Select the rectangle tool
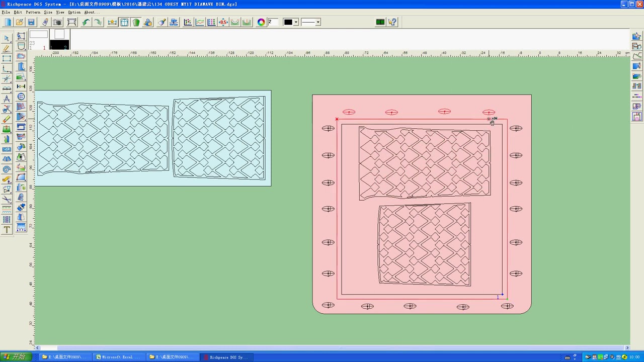644x362 pixels. point(7,58)
